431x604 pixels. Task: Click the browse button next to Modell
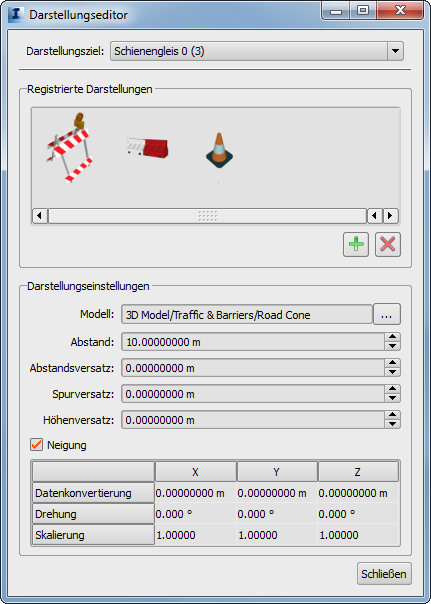pyautogui.click(x=387, y=315)
